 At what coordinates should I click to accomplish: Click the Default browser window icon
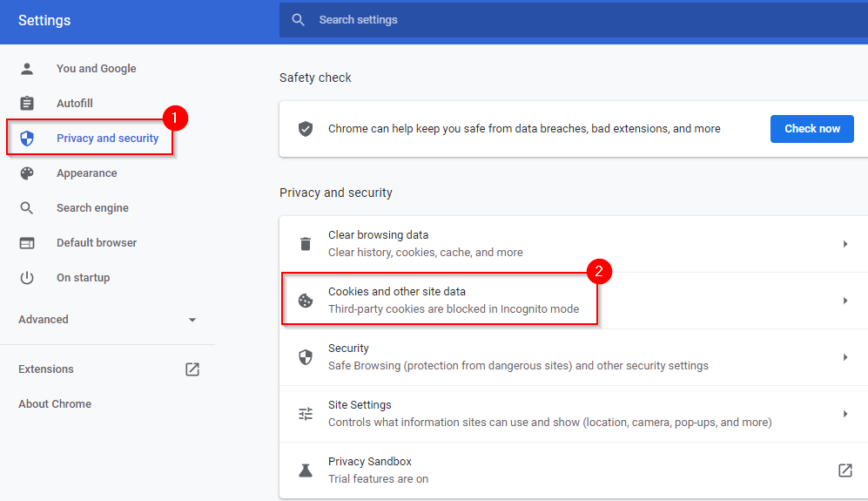point(27,243)
